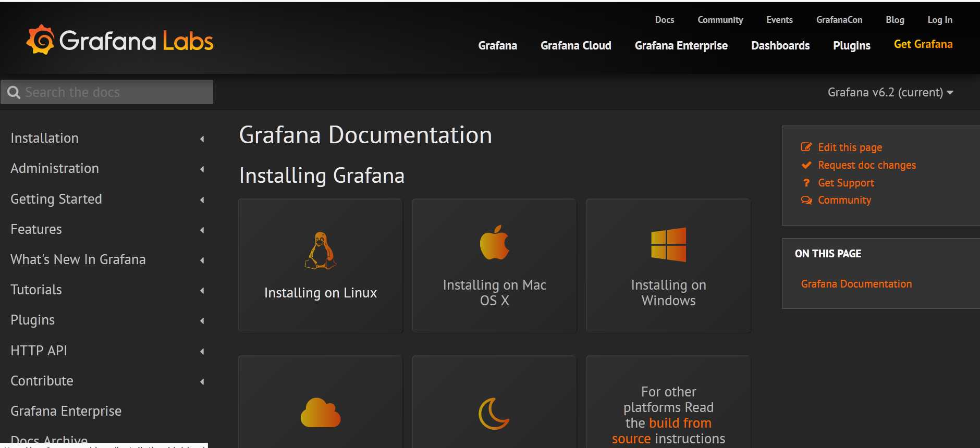This screenshot has width=980, height=448.
Task: Select Contribute in the sidebar
Action: pyautogui.click(x=42, y=381)
